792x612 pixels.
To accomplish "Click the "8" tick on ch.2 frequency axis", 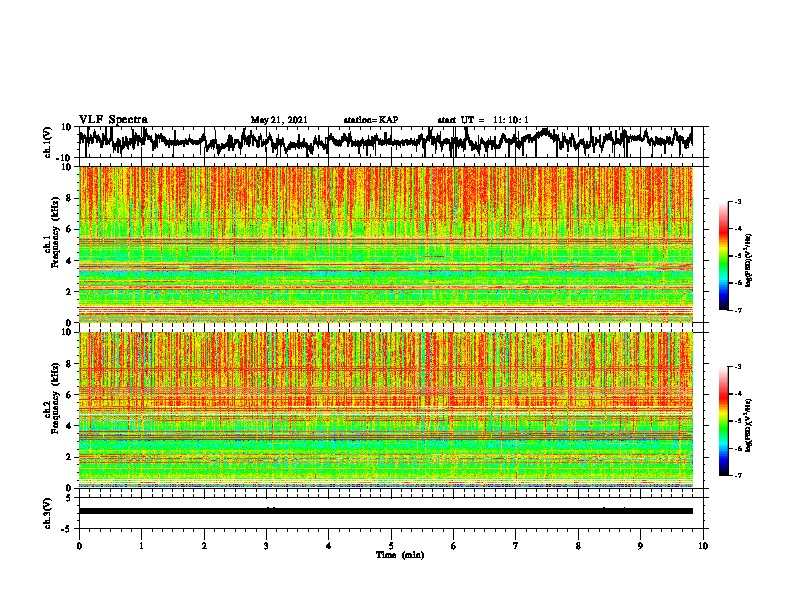I will tap(69, 364).
